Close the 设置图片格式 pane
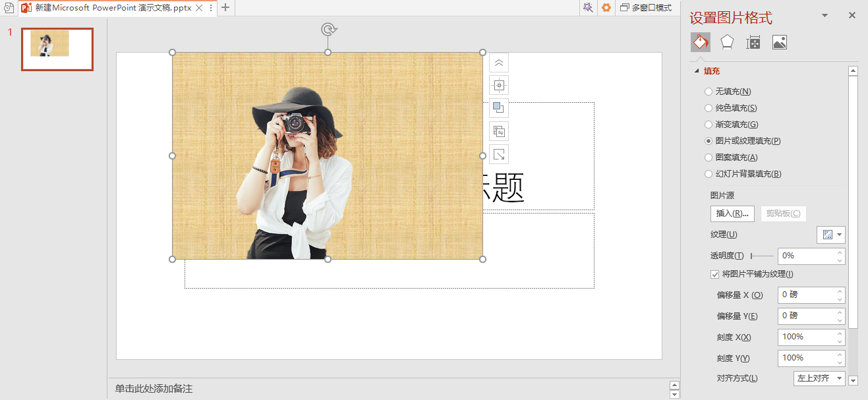The height and width of the screenshot is (400, 868). pos(852,15)
